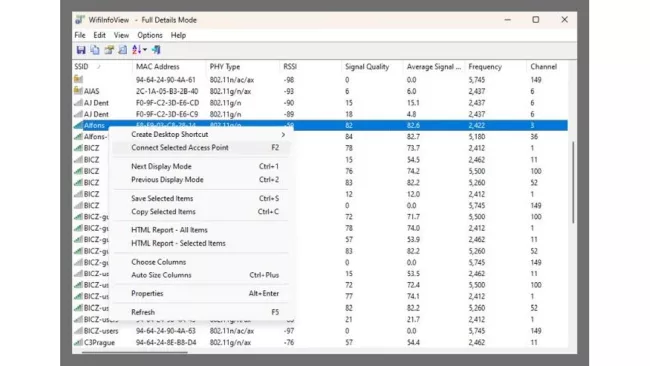Click the 802.11n/ac/ax cell in first row

coord(232,80)
